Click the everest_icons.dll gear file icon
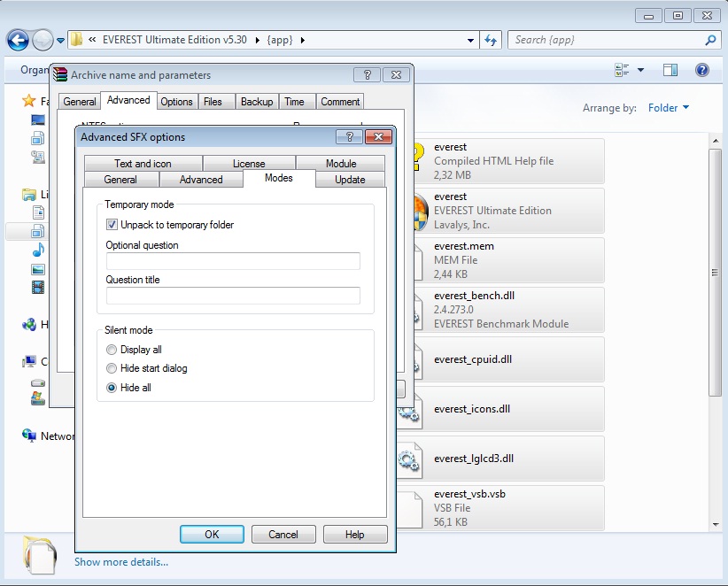The image size is (728, 586). (x=409, y=411)
